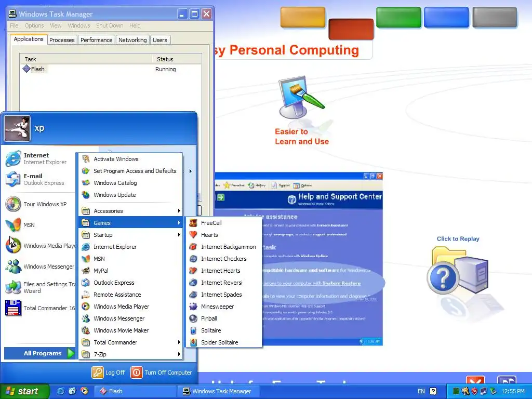Open Files and Settings Transfer Wizard

[x=39, y=287]
